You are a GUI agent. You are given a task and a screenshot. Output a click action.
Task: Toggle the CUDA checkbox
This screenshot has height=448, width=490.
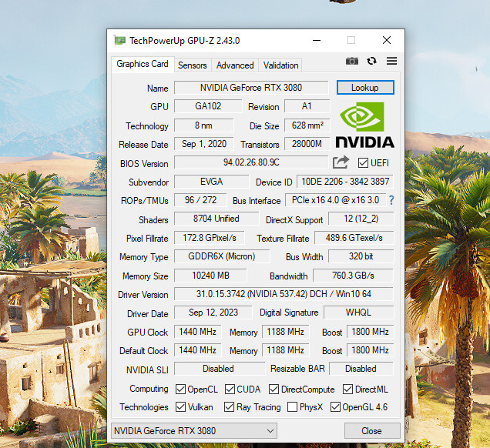click(230, 389)
